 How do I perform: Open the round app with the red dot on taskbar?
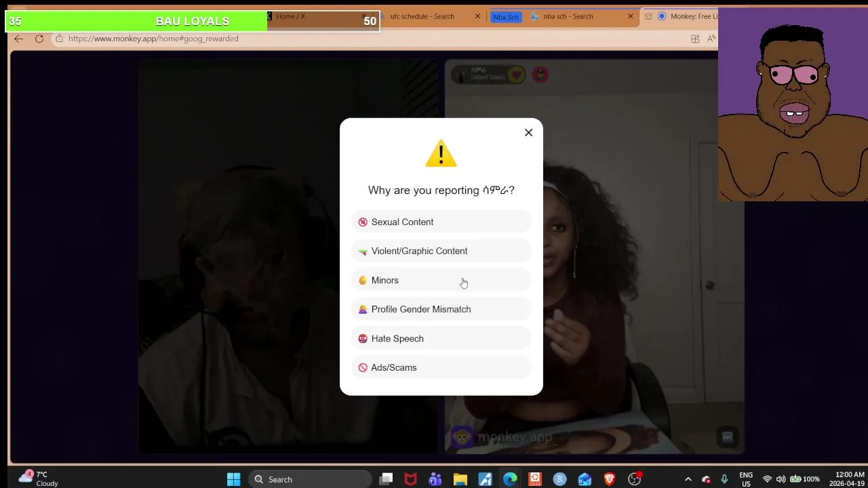[x=635, y=479]
